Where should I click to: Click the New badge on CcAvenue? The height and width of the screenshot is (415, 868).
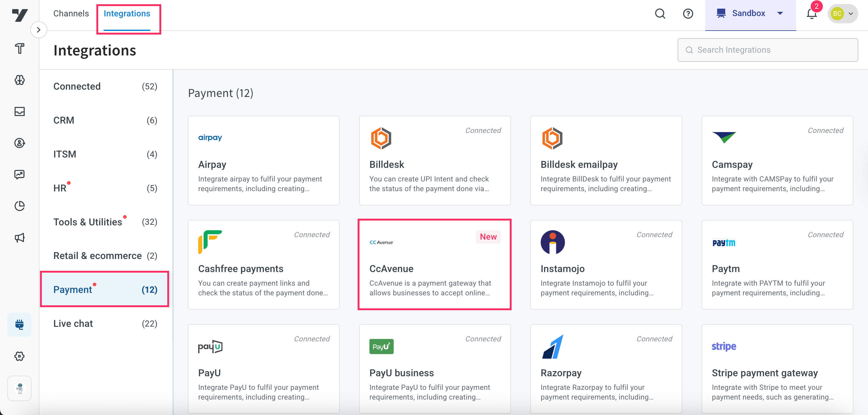[x=488, y=237]
